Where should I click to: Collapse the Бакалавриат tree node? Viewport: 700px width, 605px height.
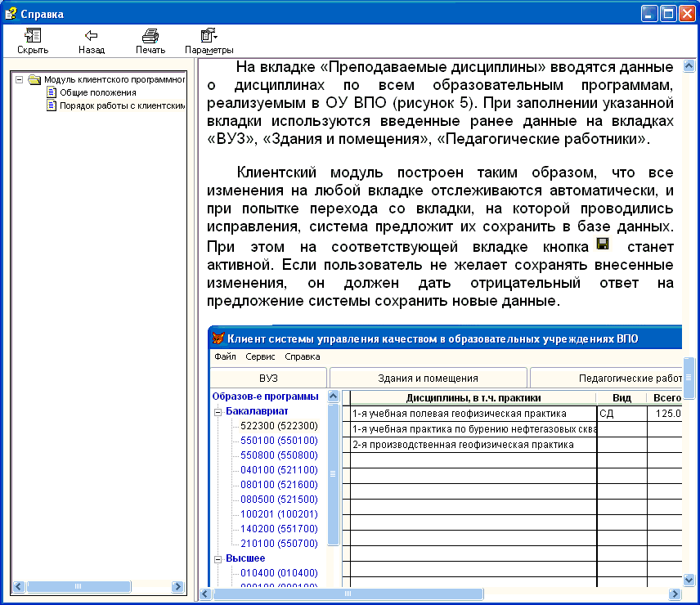pos(218,412)
